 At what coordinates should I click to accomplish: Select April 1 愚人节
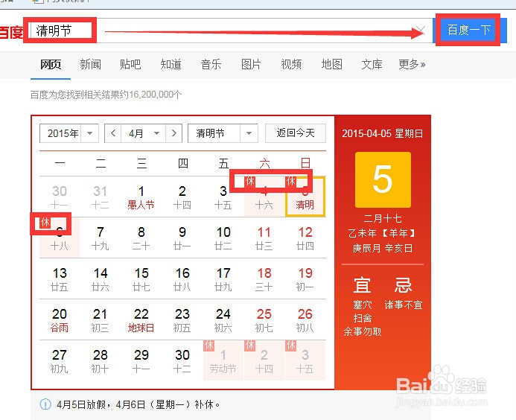tap(141, 197)
